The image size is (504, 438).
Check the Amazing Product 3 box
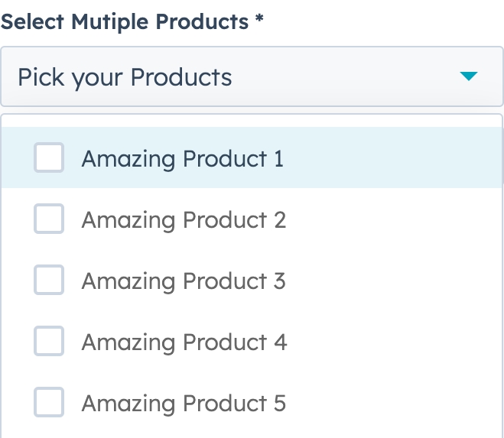point(49,281)
